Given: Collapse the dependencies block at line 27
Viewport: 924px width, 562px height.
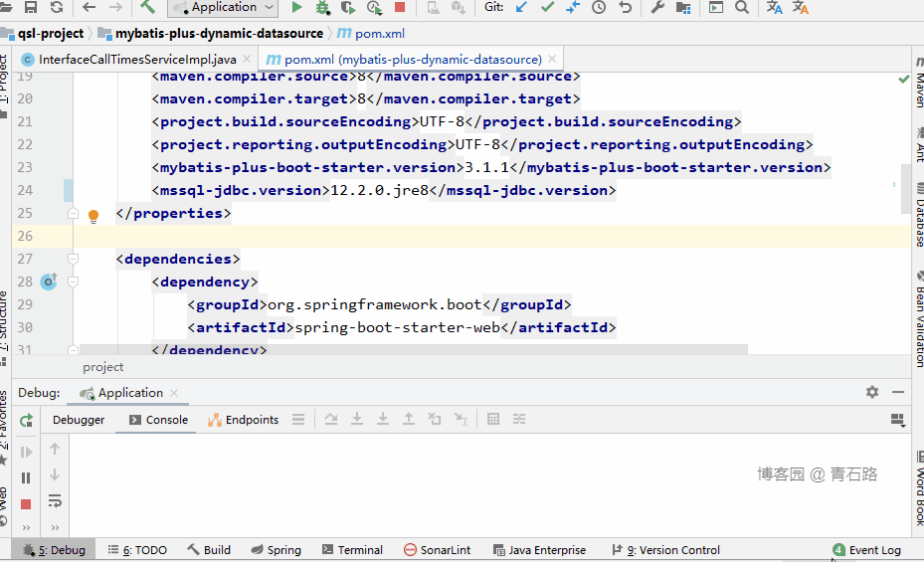Looking at the screenshot, I should click(x=73, y=259).
